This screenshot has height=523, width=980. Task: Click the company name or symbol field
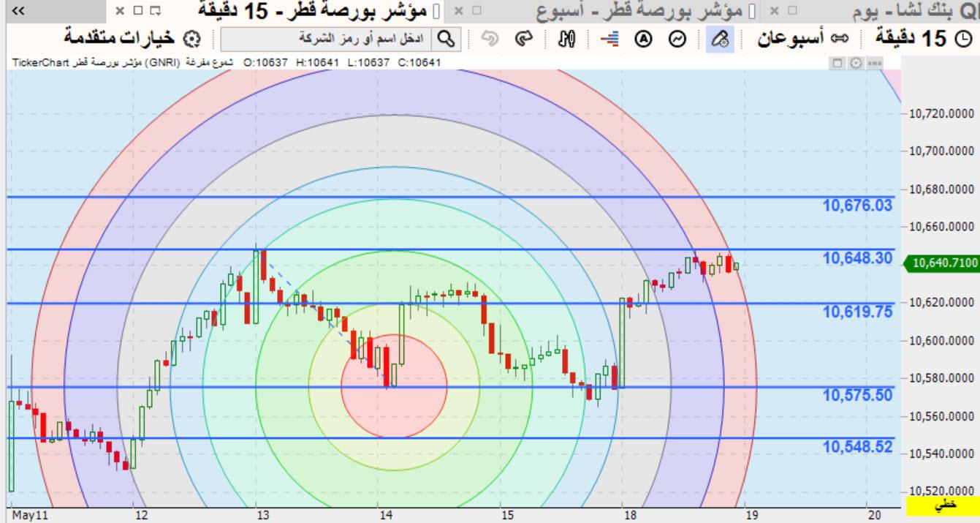[x=327, y=38]
